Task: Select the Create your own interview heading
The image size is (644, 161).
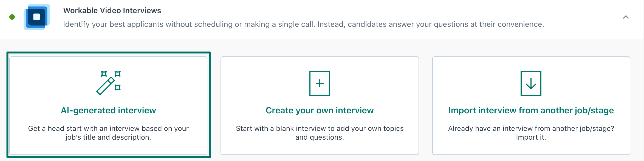Action: (320, 110)
